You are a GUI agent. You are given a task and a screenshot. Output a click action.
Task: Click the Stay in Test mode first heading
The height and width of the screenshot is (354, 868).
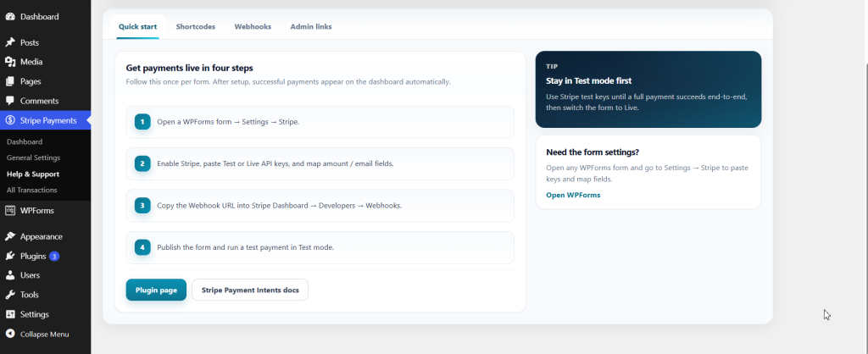[x=588, y=80]
